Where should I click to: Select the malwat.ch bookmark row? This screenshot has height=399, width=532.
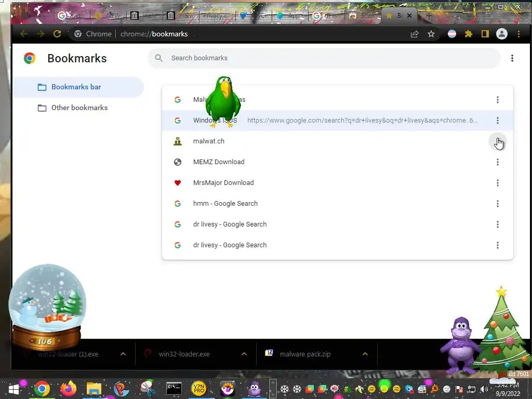pyautogui.click(x=338, y=141)
